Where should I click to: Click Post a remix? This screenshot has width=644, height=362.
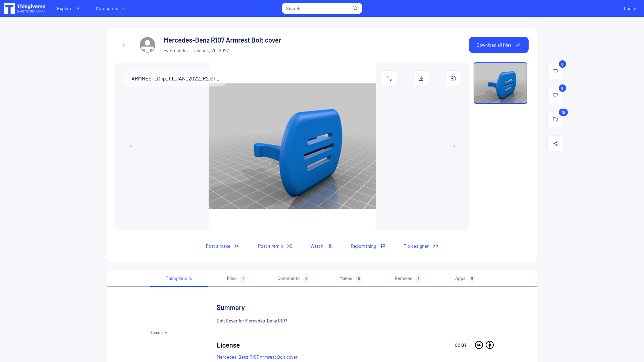[275, 246]
